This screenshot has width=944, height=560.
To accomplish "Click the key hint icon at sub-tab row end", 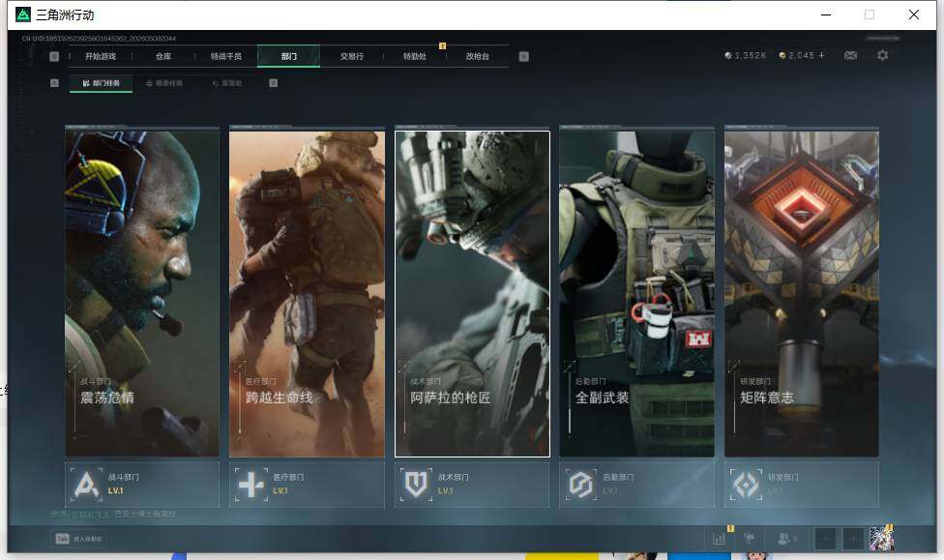I will [x=274, y=83].
